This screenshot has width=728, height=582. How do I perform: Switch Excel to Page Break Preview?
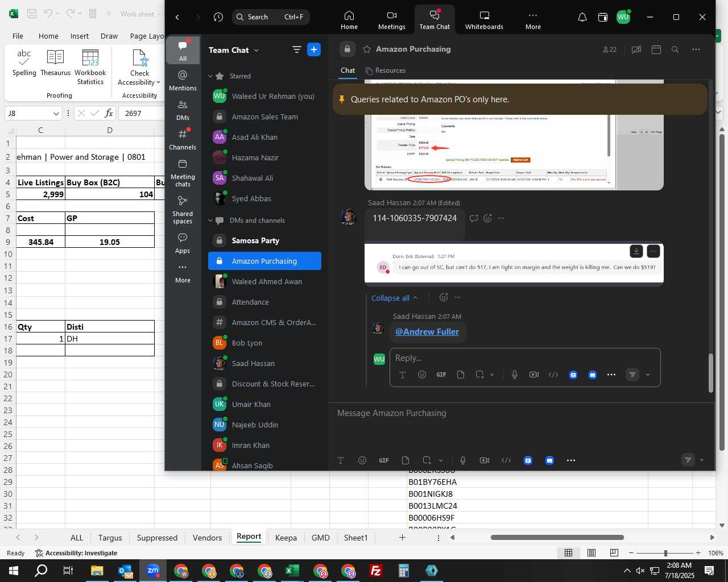click(x=614, y=553)
